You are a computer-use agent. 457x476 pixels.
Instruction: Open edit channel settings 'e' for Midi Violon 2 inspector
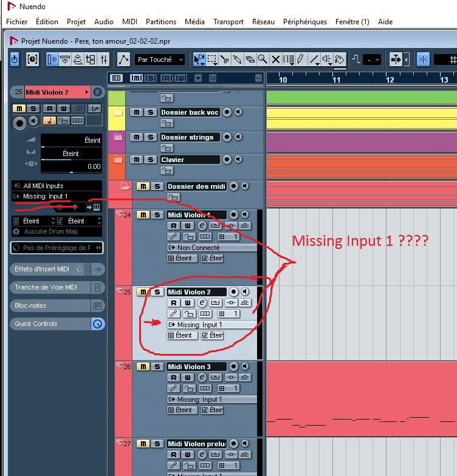[x=97, y=92]
